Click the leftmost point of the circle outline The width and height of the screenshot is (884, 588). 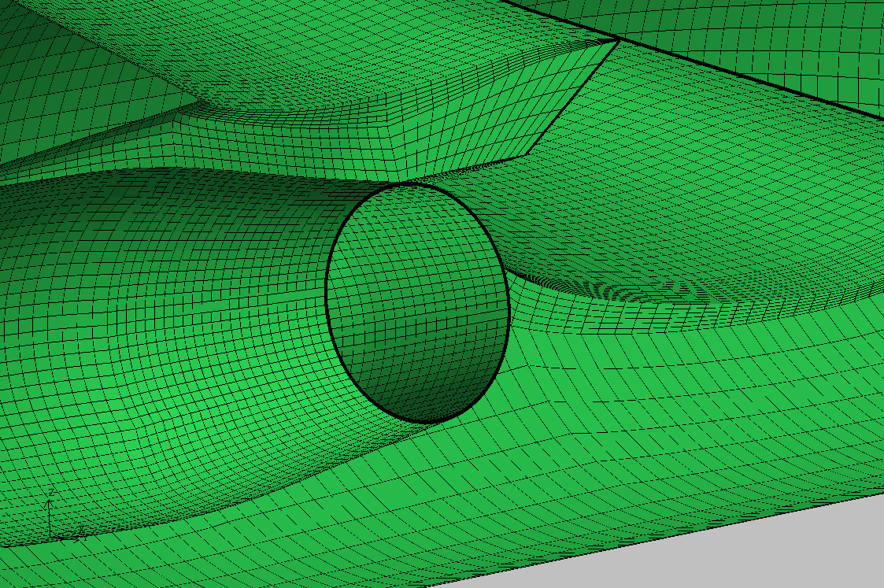pyautogui.click(x=327, y=291)
